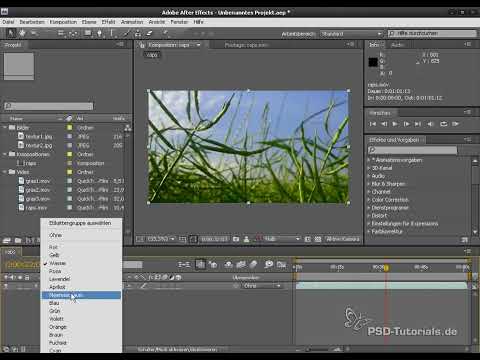
Task: Select the Clone Stamp tool
Action: pos(138,33)
